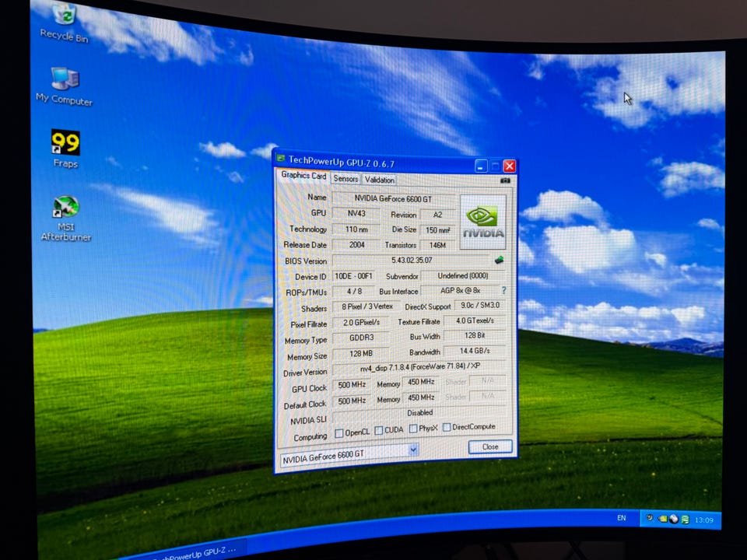
Task: Click the Release Date value 2004
Action: pyautogui.click(x=357, y=245)
